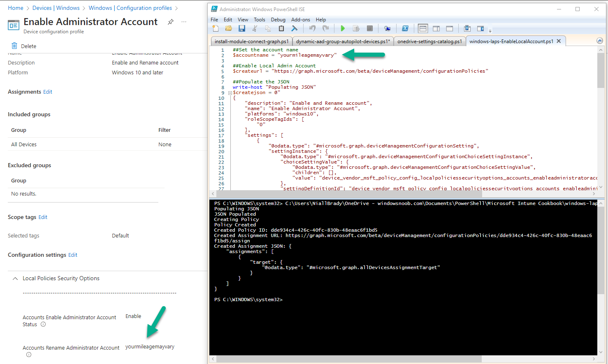The image size is (608, 364).
Task: Click the New Remote PowerShell Tab icon
Action: (387, 28)
